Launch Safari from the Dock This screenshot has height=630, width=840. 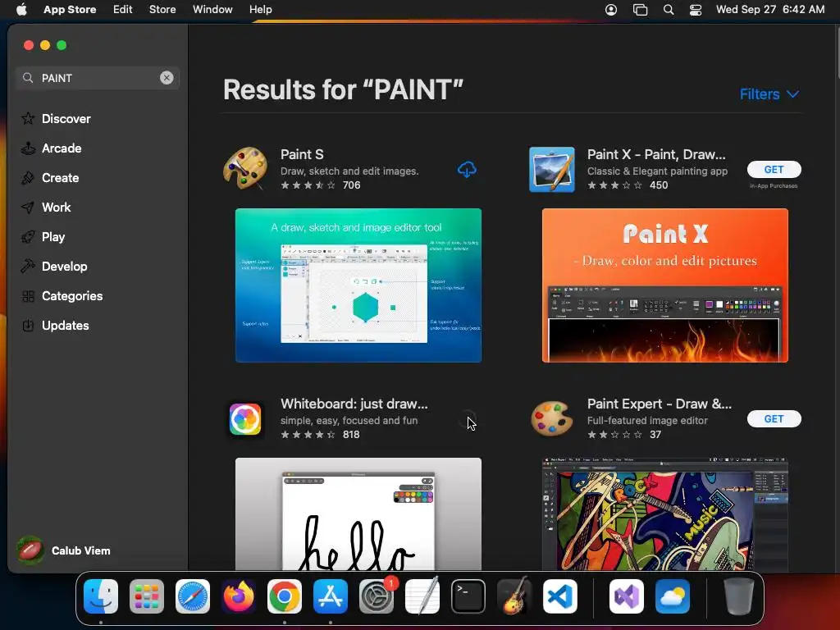[x=193, y=596]
